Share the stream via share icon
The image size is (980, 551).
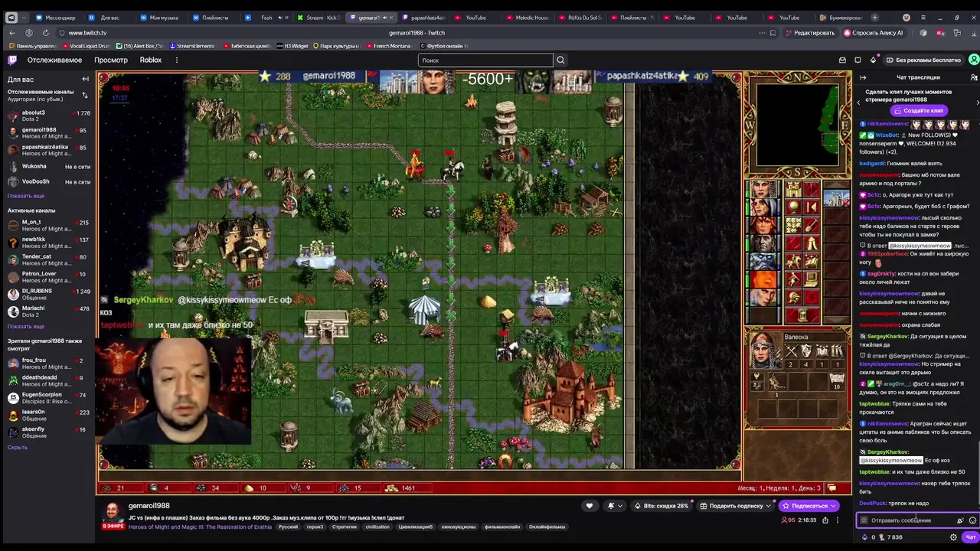(x=825, y=520)
